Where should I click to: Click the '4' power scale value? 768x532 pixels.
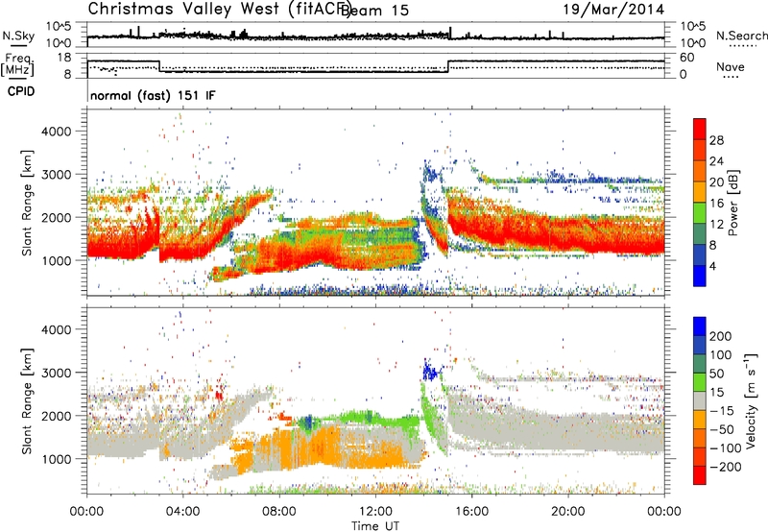(712, 266)
